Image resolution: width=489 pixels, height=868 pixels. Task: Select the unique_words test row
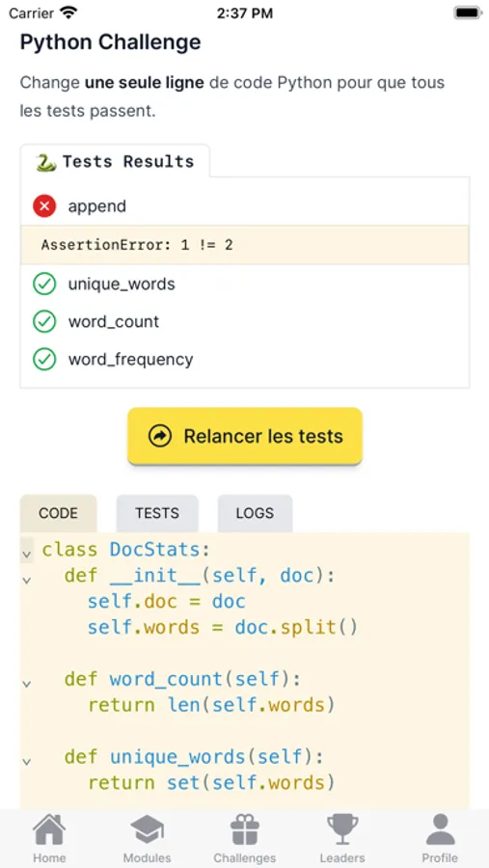pyautogui.click(x=245, y=284)
